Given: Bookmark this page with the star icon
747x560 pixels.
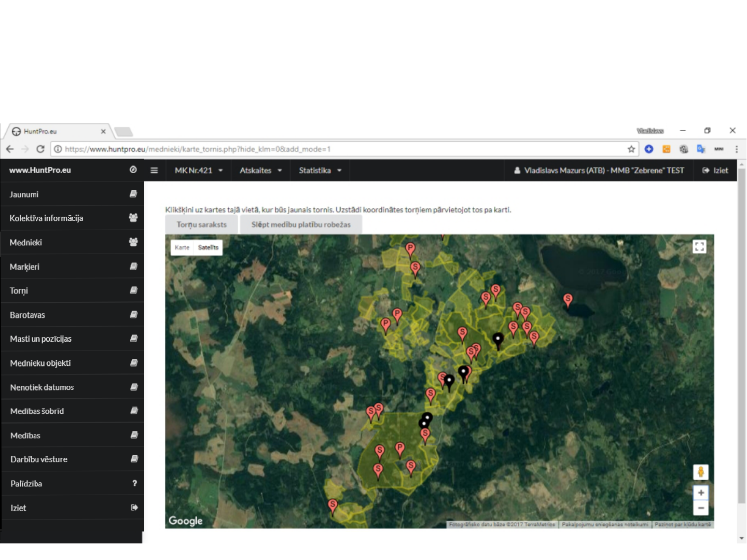Looking at the screenshot, I should pos(631,149).
